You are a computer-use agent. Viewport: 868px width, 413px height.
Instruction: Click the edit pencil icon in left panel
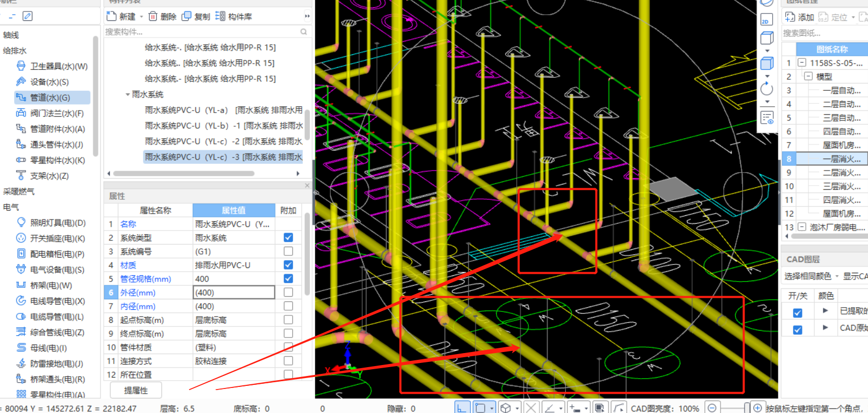tap(28, 16)
